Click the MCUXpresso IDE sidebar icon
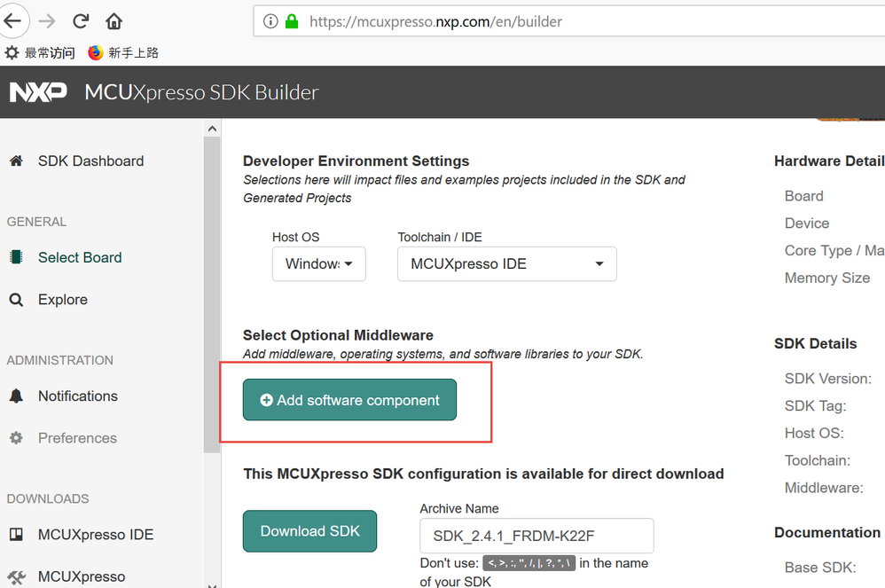This screenshot has width=885, height=588. [16, 535]
